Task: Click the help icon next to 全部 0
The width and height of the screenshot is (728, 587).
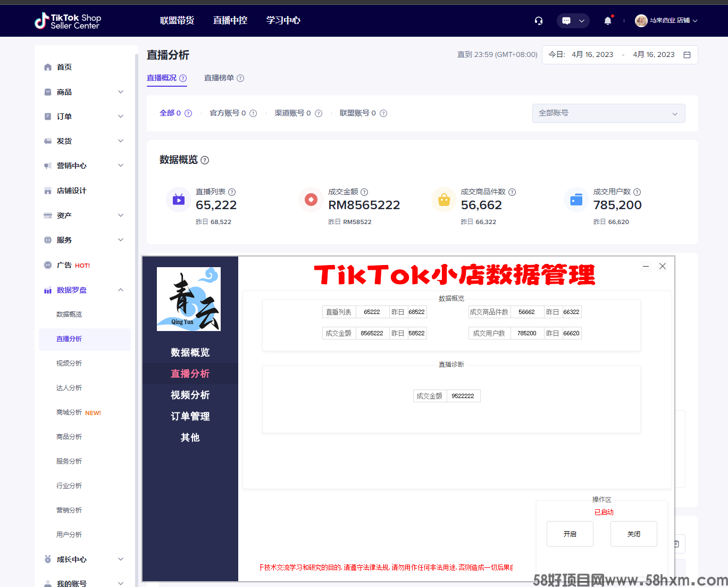Action: (188, 113)
